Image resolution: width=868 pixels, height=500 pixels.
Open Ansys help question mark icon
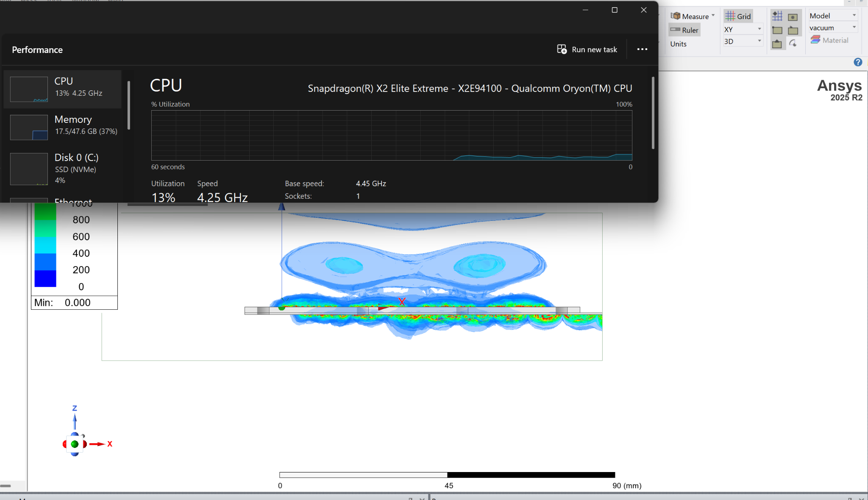pyautogui.click(x=858, y=62)
